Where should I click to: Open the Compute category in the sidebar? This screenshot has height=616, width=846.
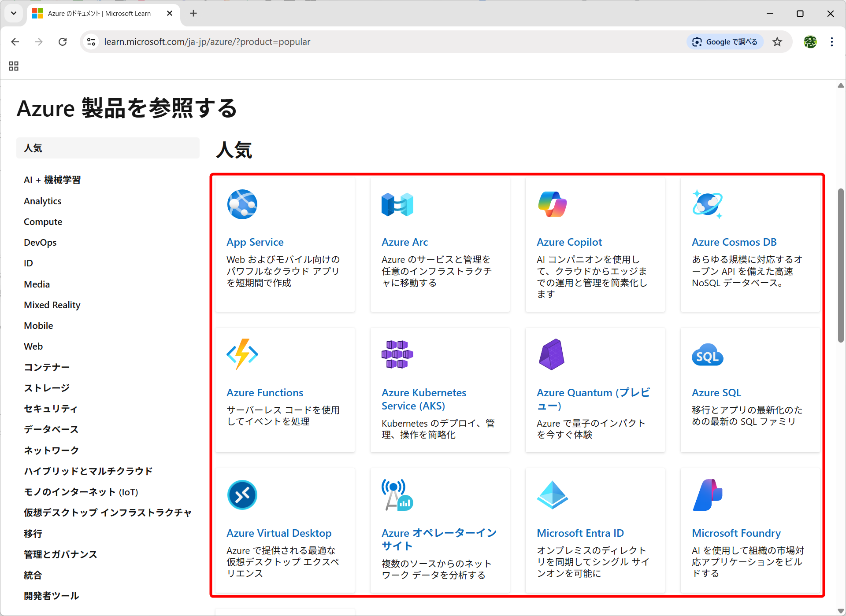tap(43, 221)
